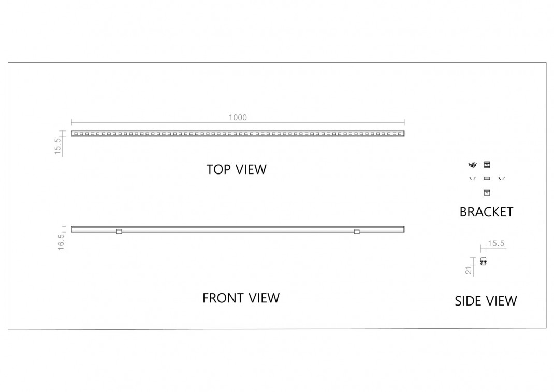Click the 15.5 width dimension in side view

[x=496, y=243]
